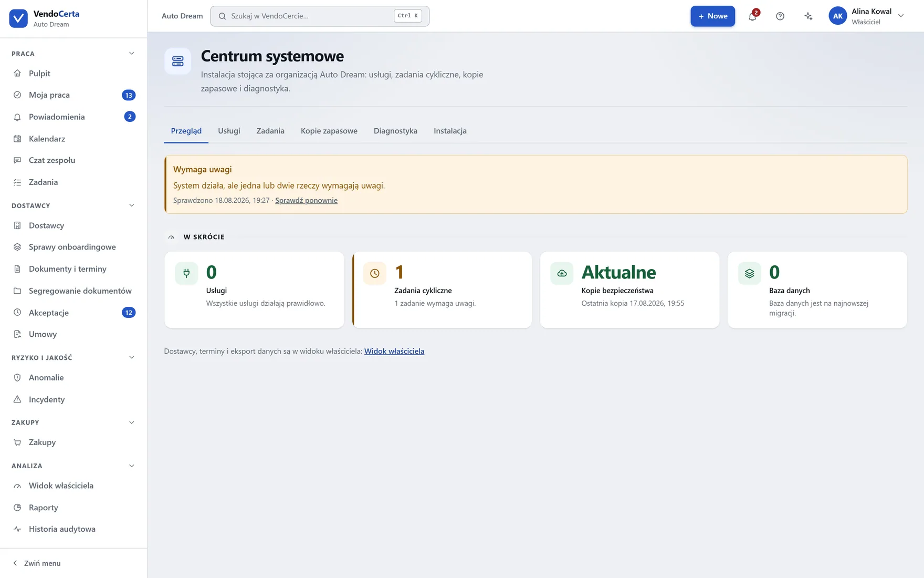
Task: Collapse sidebar with Zwiń menu
Action: click(x=37, y=563)
